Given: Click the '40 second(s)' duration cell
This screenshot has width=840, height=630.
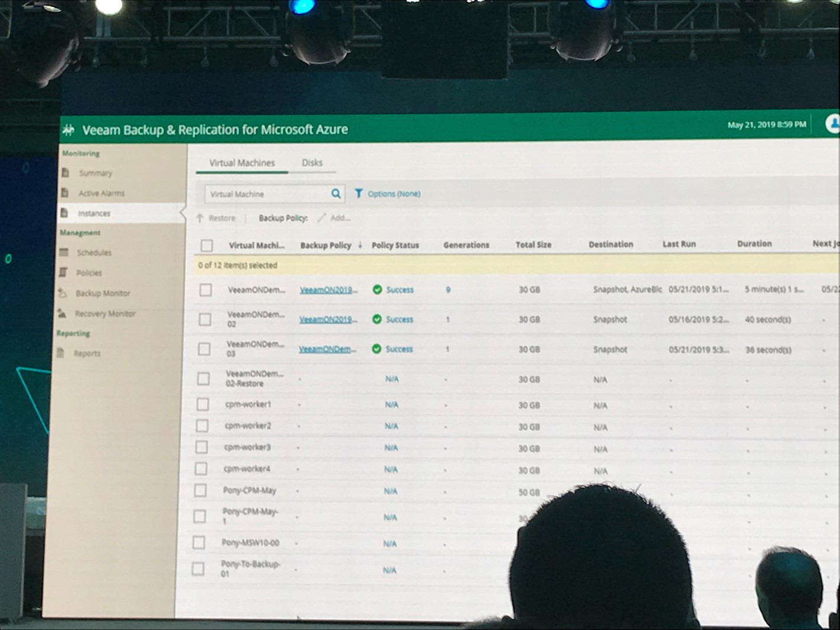Looking at the screenshot, I should 768,319.
